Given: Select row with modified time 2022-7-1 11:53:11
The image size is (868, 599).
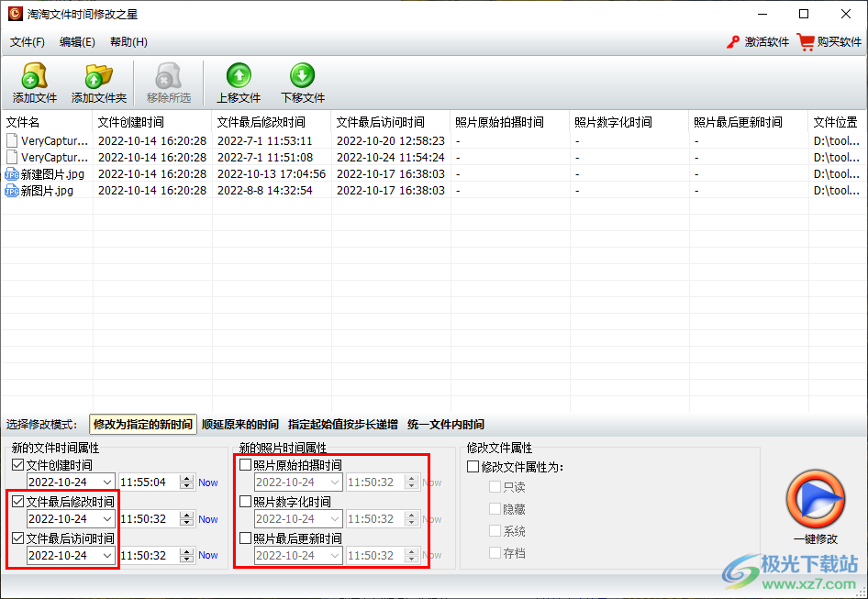Looking at the screenshot, I should (433, 141).
